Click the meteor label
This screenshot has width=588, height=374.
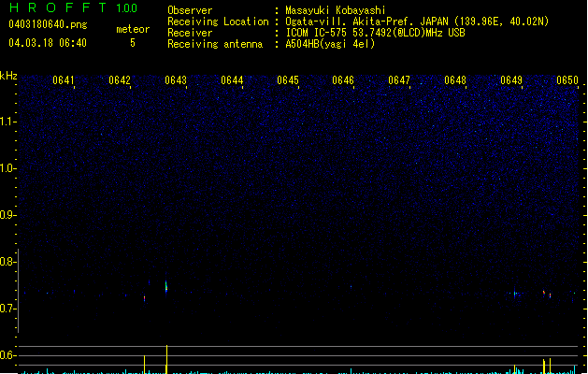coord(133,29)
